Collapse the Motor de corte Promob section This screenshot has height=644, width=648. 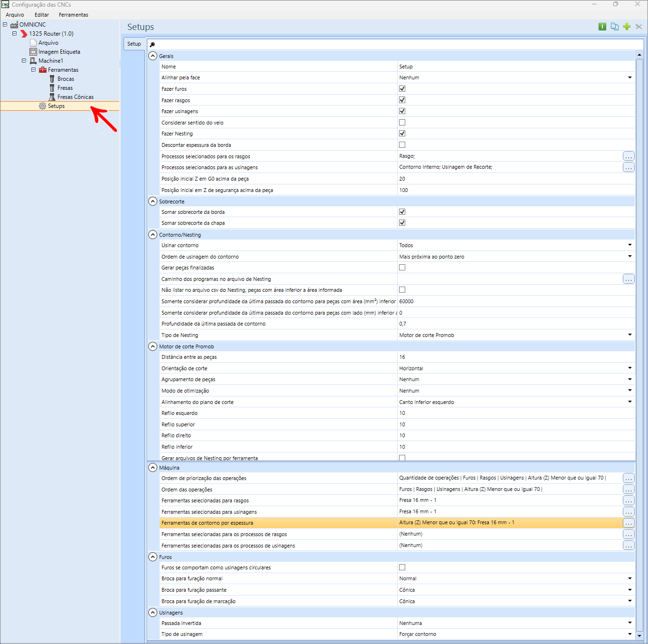(152, 346)
